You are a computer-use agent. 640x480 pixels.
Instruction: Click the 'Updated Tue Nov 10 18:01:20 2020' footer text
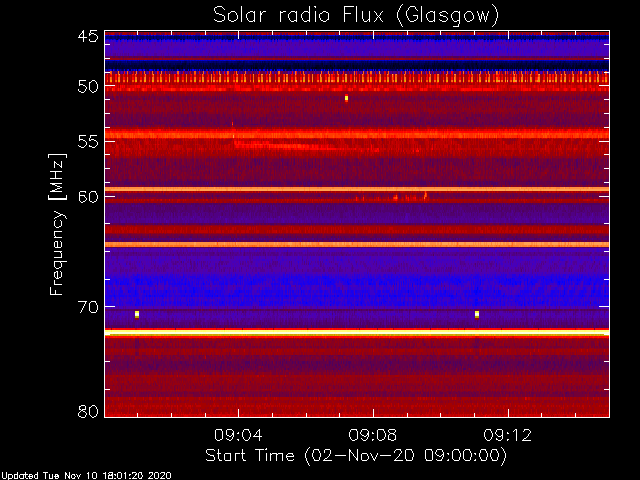[87, 476]
